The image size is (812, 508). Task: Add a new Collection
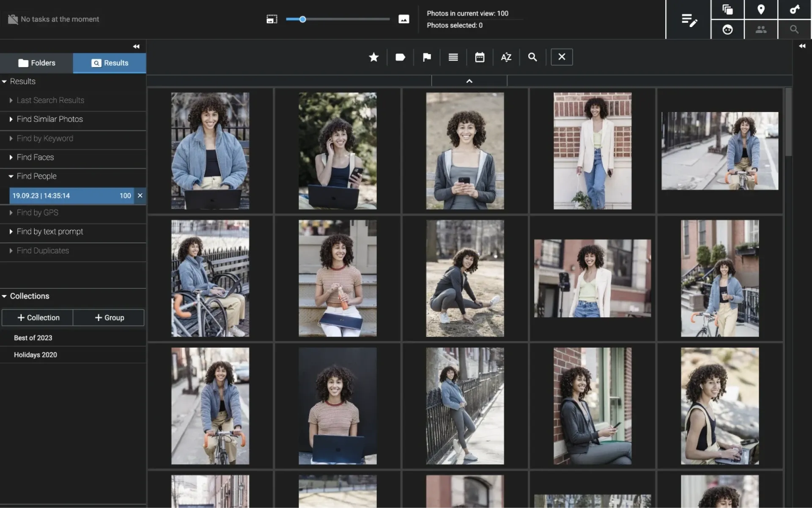(38, 318)
